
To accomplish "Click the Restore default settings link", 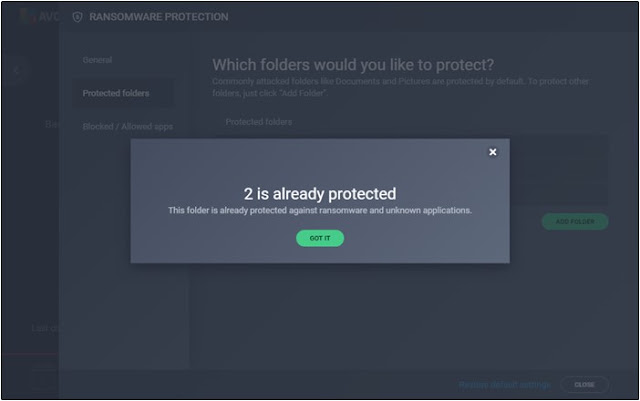I will (x=504, y=385).
